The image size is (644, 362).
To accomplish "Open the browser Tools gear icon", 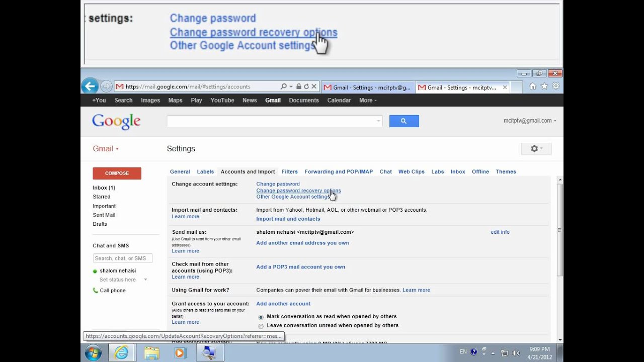I will pyautogui.click(x=556, y=86).
